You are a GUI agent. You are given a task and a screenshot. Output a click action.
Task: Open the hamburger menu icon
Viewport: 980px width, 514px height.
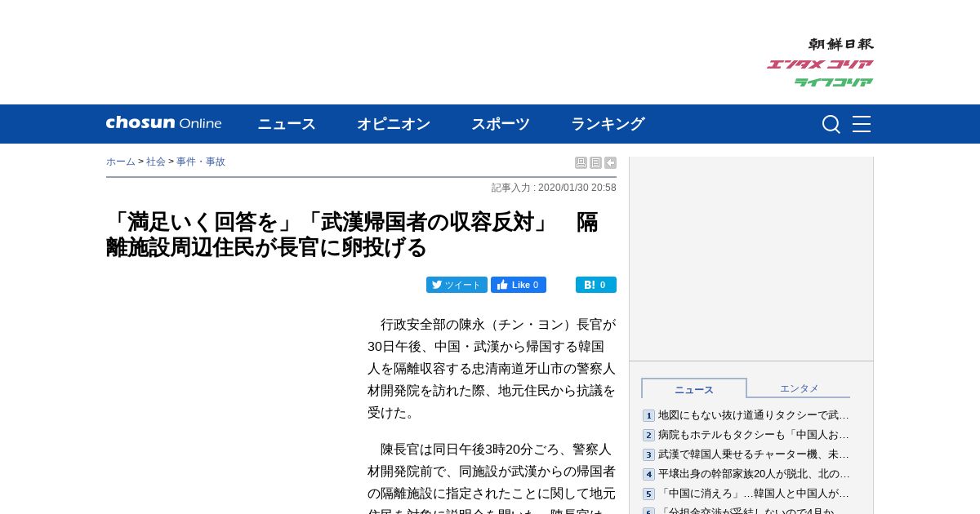click(862, 124)
